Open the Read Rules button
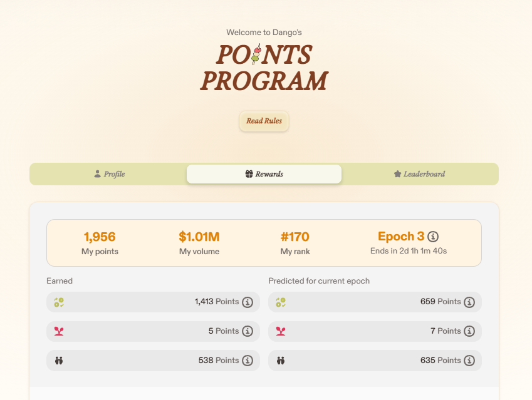The width and height of the screenshot is (532, 400). (x=264, y=121)
